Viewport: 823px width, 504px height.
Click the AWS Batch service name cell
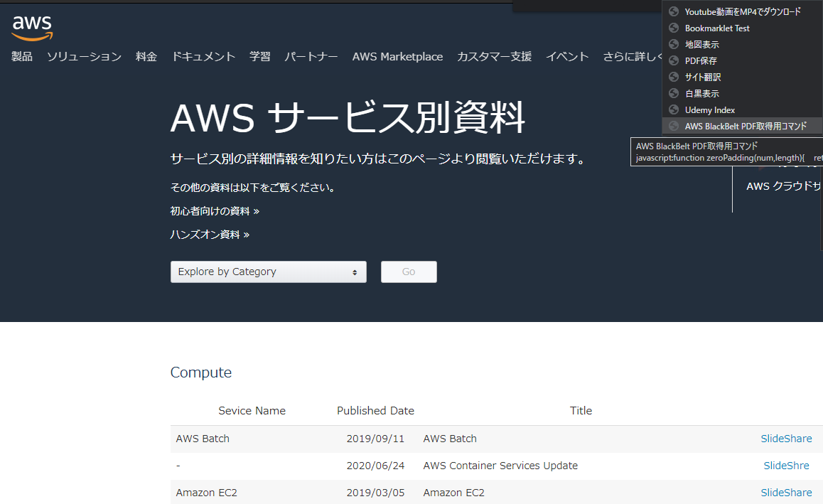[x=203, y=439]
